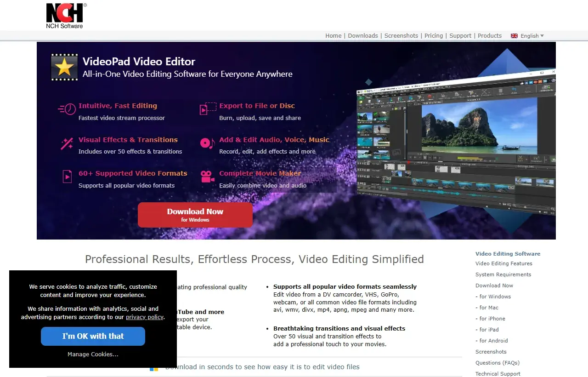Click the Export to File or Disc icon

click(x=207, y=109)
